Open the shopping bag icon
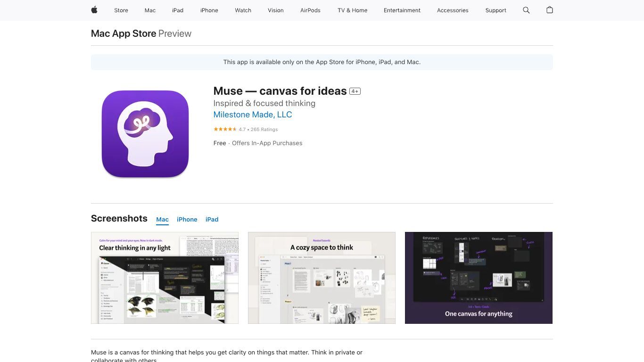 coord(549,10)
